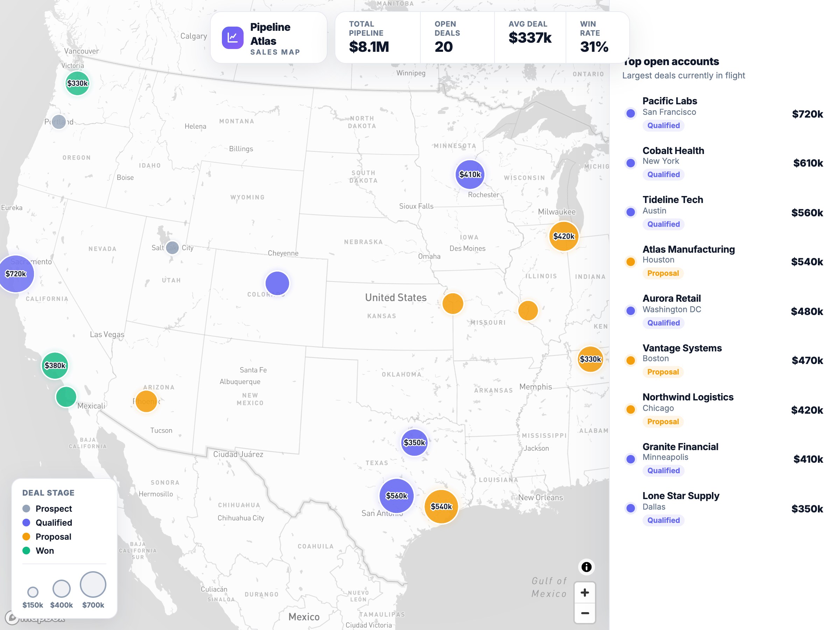Open the Vantage Systems account

724,360
